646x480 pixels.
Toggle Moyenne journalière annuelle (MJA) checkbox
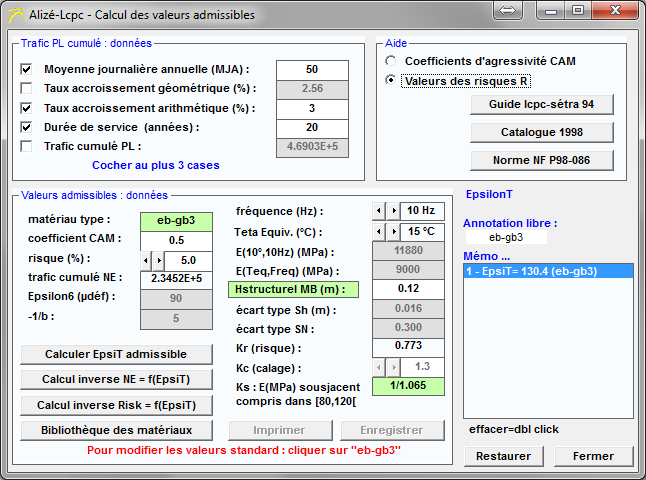pyautogui.click(x=26, y=69)
